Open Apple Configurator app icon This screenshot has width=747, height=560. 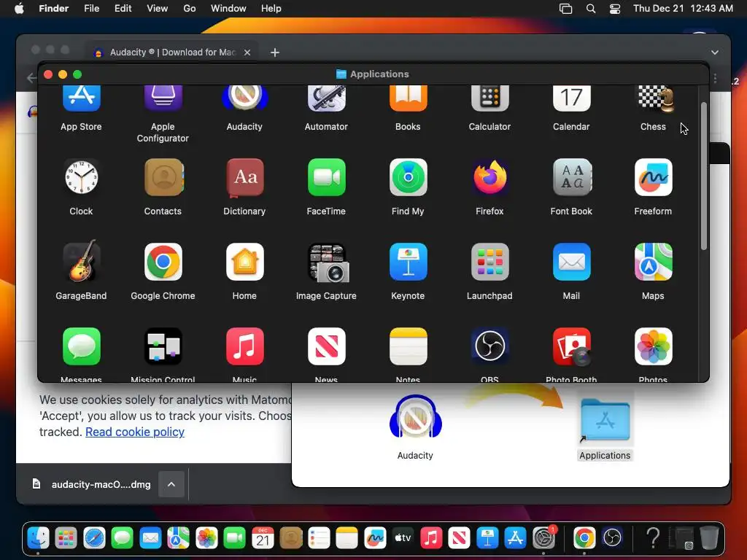(x=163, y=99)
